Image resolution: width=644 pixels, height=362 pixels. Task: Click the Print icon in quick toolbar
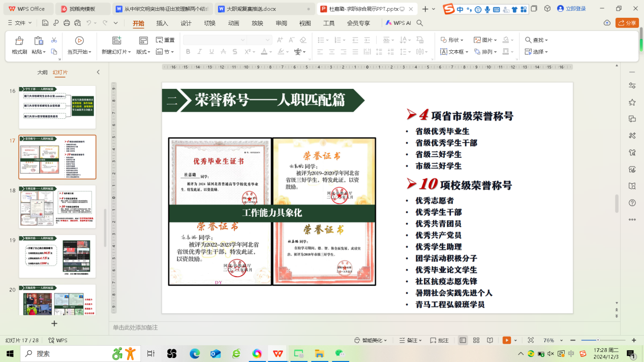pyautogui.click(x=67, y=23)
